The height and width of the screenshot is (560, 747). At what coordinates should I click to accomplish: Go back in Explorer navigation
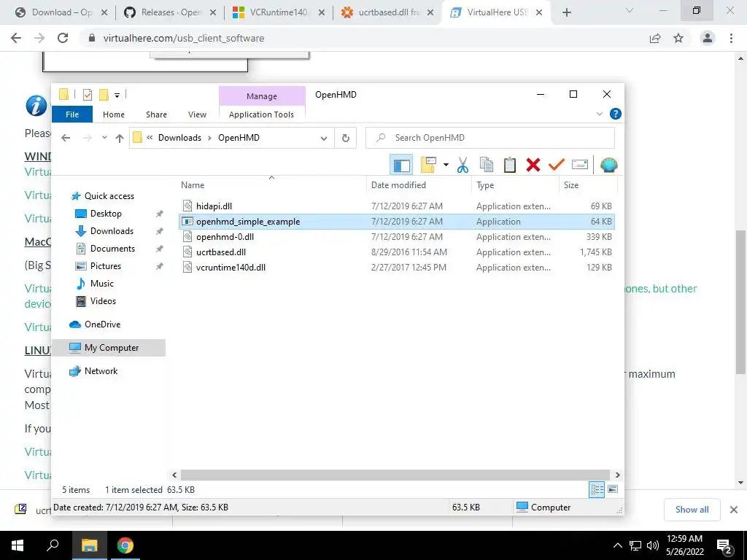pyautogui.click(x=66, y=138)
